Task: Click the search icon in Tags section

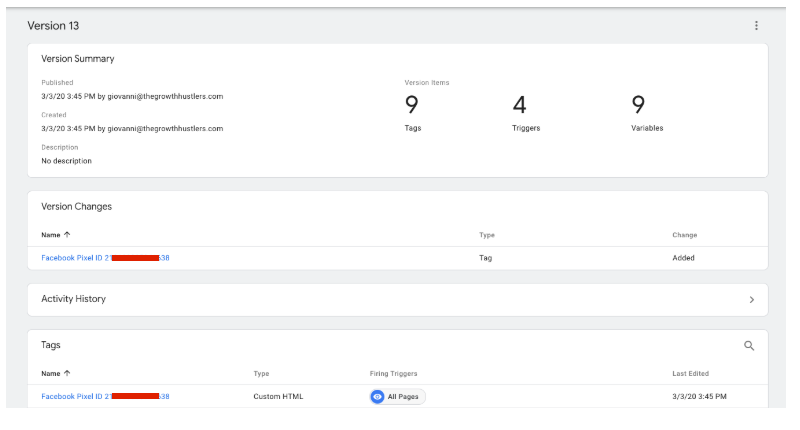Action: pos(748,346)
